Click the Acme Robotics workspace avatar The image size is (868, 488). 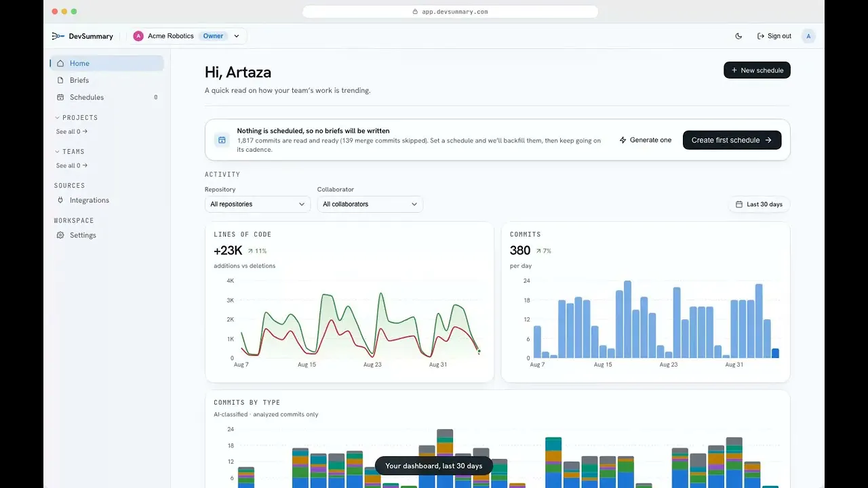tap(138, 36)
